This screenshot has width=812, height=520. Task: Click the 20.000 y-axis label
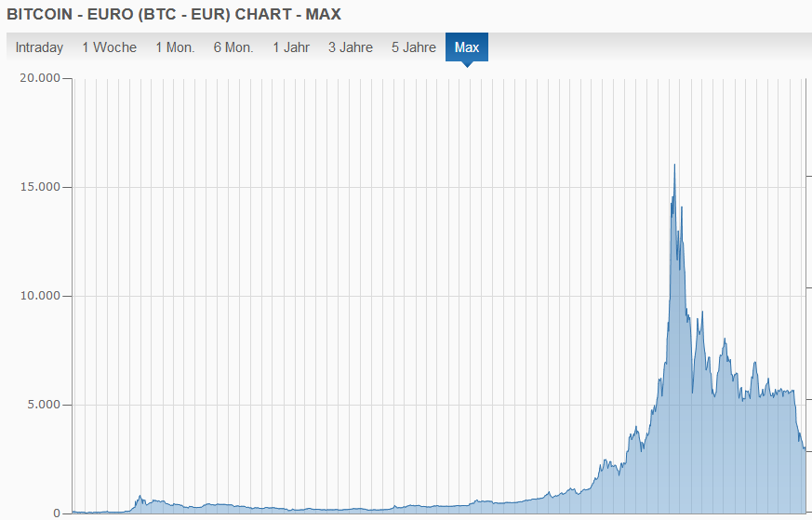point(40,78)
